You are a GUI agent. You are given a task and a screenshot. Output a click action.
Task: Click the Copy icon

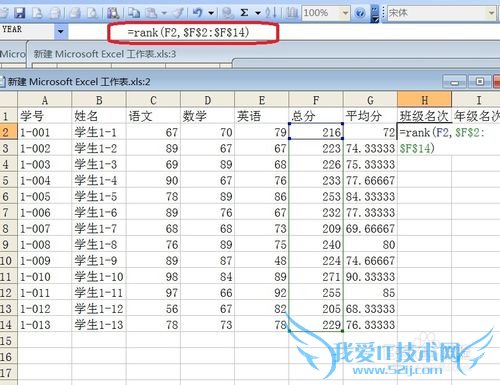click(x=134, y=13)
